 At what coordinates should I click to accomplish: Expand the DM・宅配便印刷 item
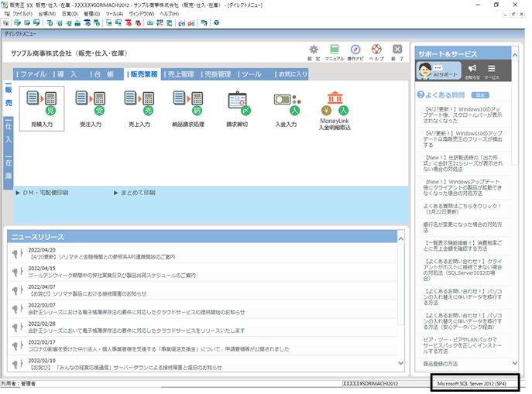42,193
